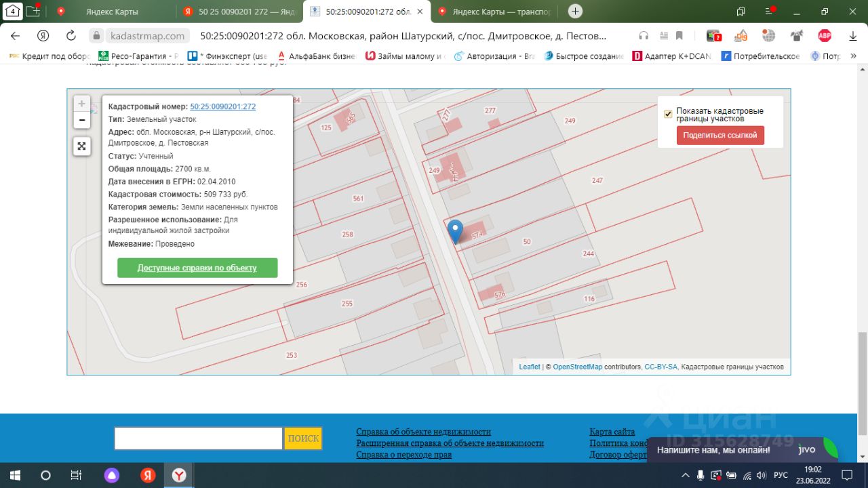Reload the page with the refresh icon
Screen dimensions: 868x488
click(x=71, y=36)
